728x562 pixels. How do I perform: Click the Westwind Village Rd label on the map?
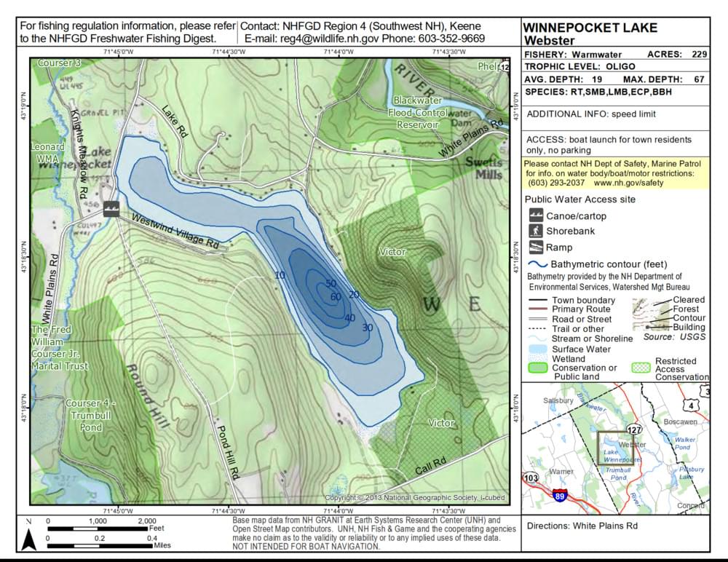pyautogui.click(x=175, y=231)
